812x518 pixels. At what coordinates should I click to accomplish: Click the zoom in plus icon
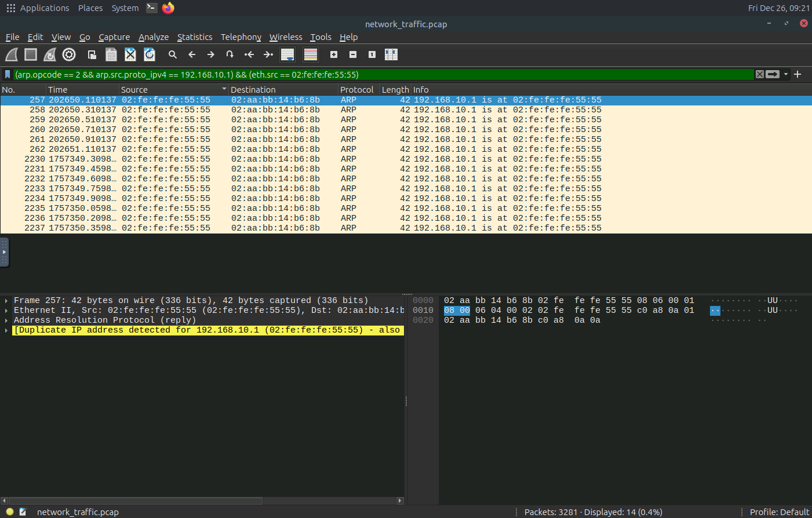click(x=334, y=54)
